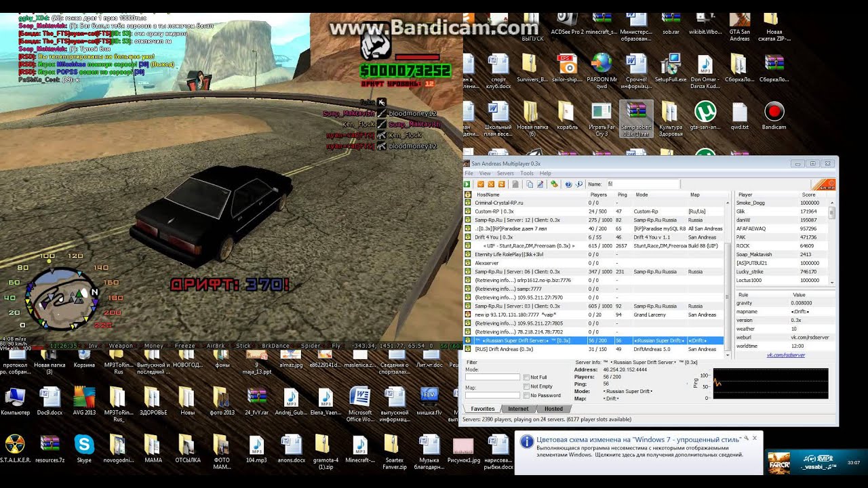Open Microsoft Office Word desktop shortcut
This screenshot has height=488, width=868.
coord(360,405)
